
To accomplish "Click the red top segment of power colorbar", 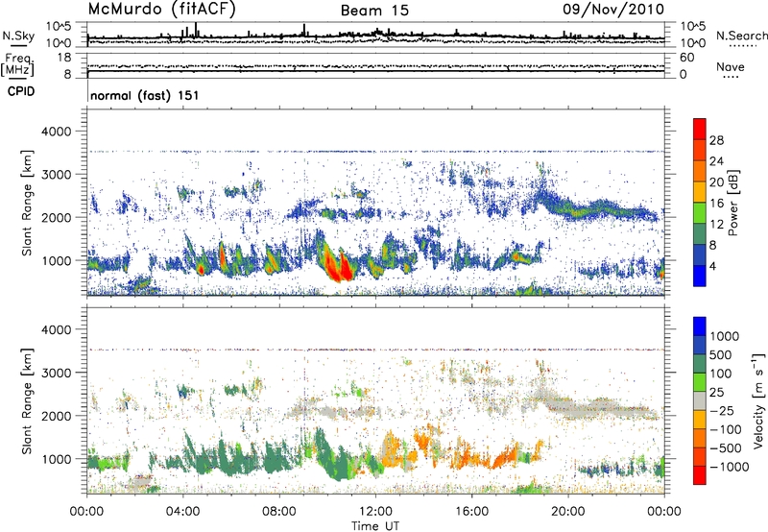I will click(700, 130).
